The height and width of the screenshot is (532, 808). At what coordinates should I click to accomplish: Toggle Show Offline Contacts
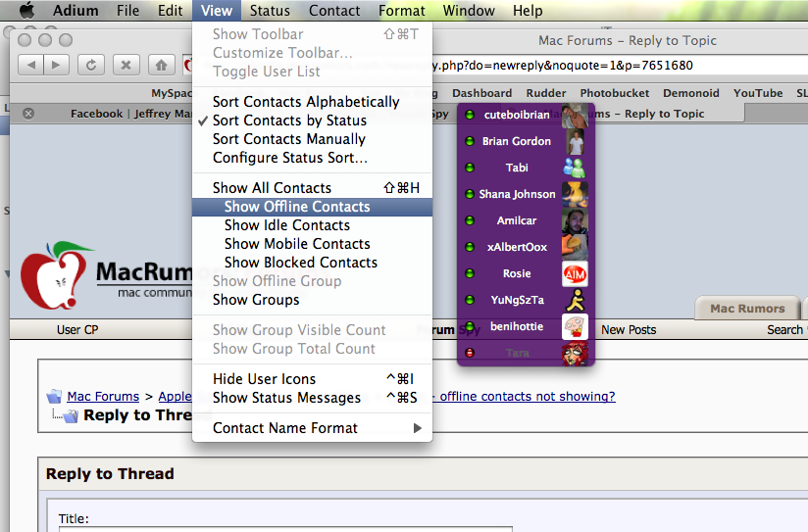312,207
